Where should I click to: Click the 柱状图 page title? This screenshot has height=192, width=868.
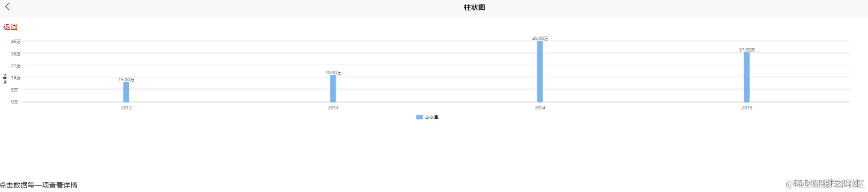(475, 7)
